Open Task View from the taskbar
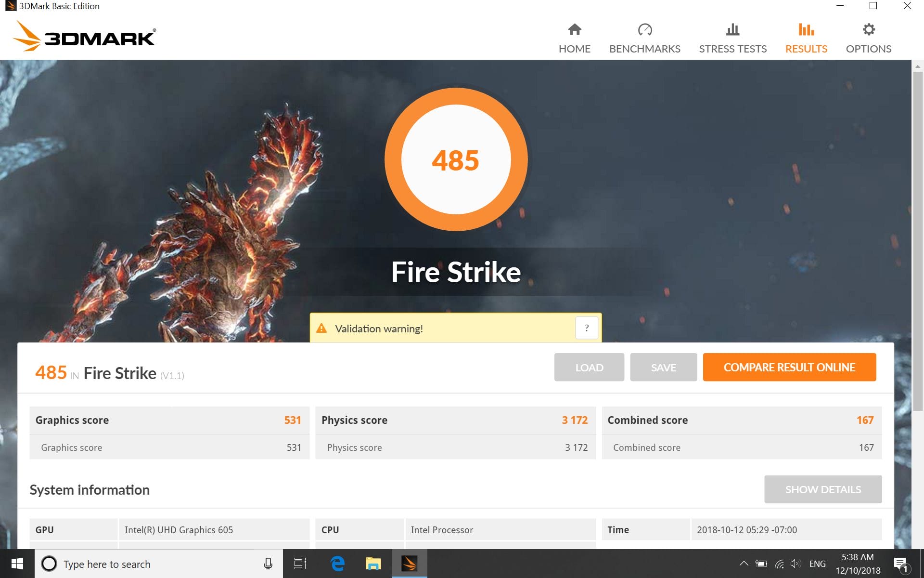The image size is (924, 578). (x=300, y=564)
